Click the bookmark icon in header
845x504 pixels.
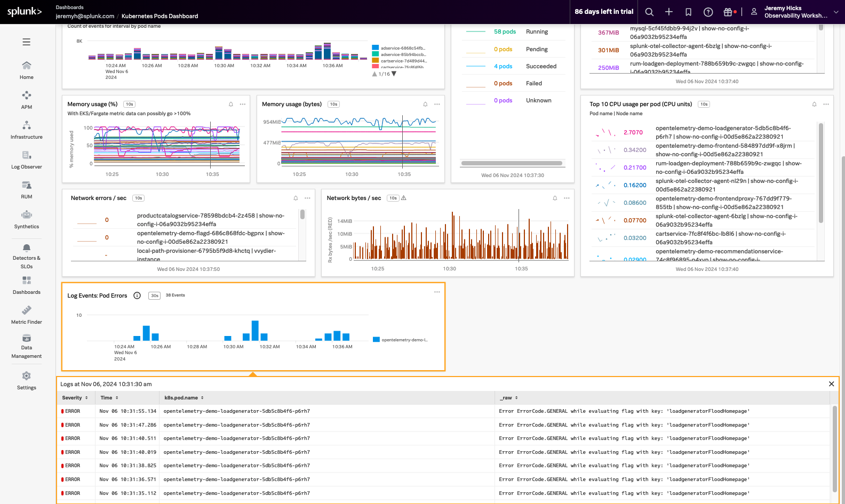pyautogui.click(x=688, y=12)
